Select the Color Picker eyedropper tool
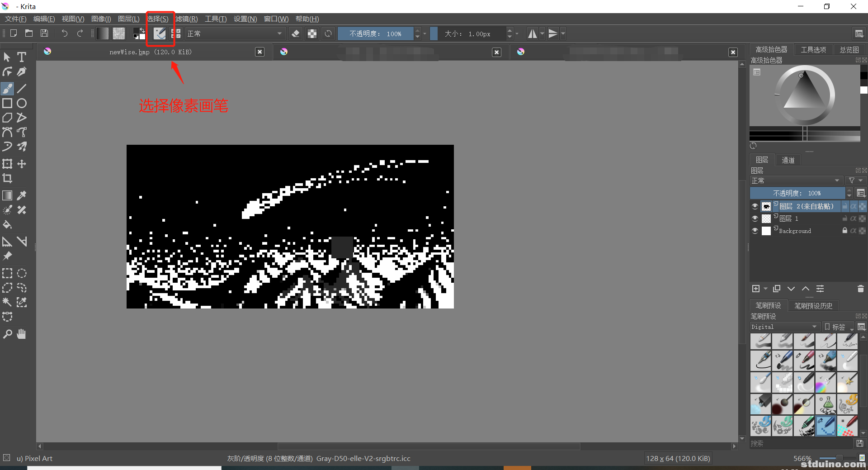This screenshot has width=868, height=470. pyautogui.click(x=21, y=195)
